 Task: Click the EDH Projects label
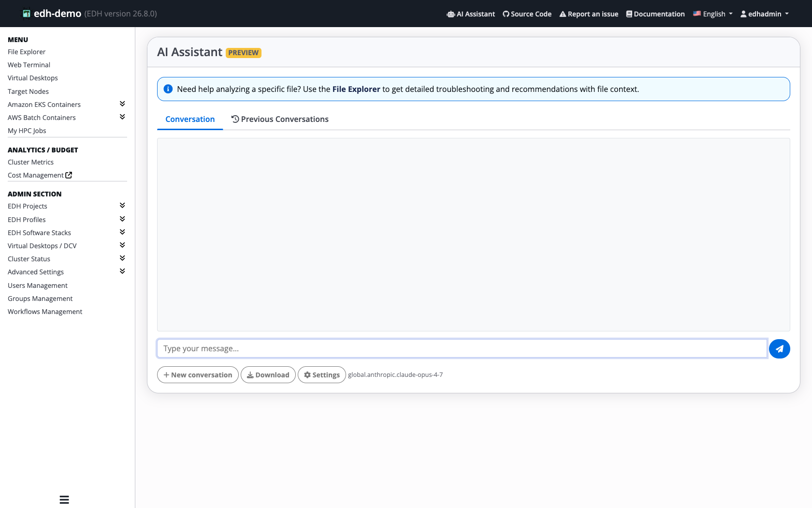click(x=28, y=206)
